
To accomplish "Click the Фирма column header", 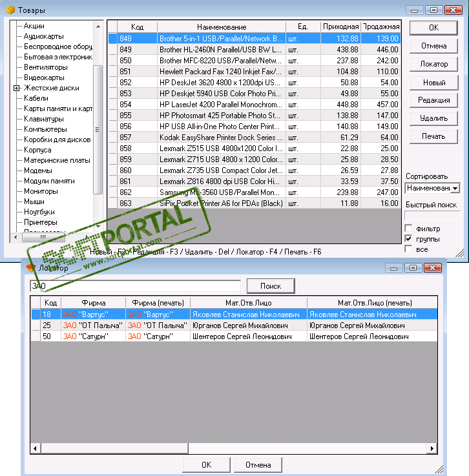I will point(94,303).
